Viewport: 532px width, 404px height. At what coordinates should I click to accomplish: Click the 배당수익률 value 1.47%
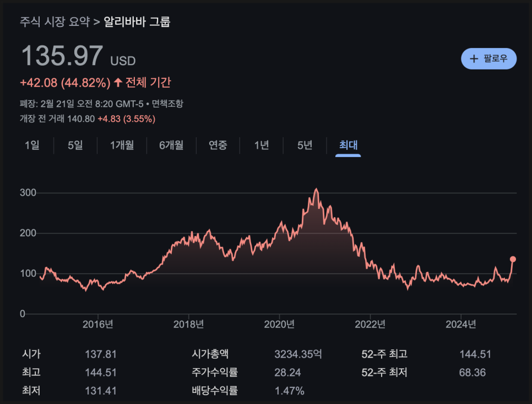[x=290, y=391]
